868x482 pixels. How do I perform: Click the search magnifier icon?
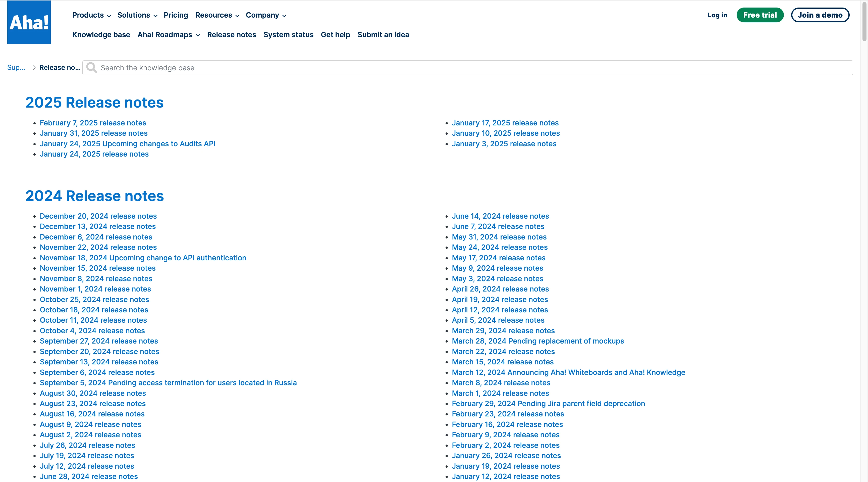click(91, 68)
